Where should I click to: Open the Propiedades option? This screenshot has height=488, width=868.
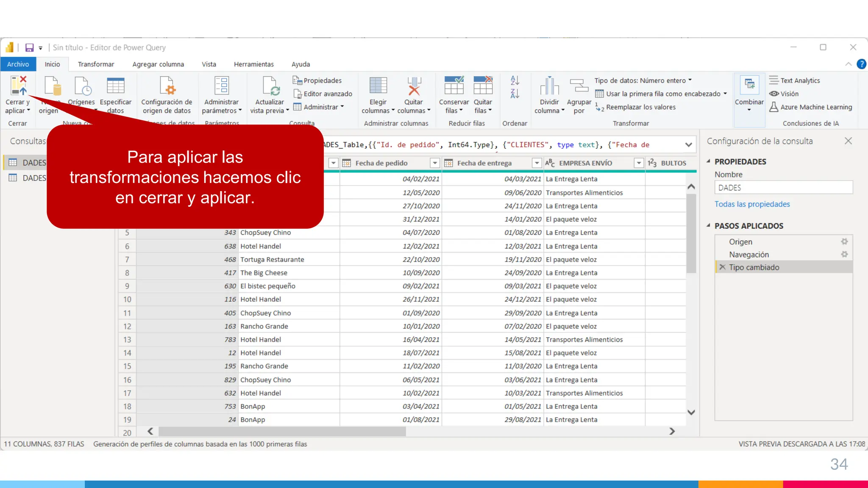[317, 80]
